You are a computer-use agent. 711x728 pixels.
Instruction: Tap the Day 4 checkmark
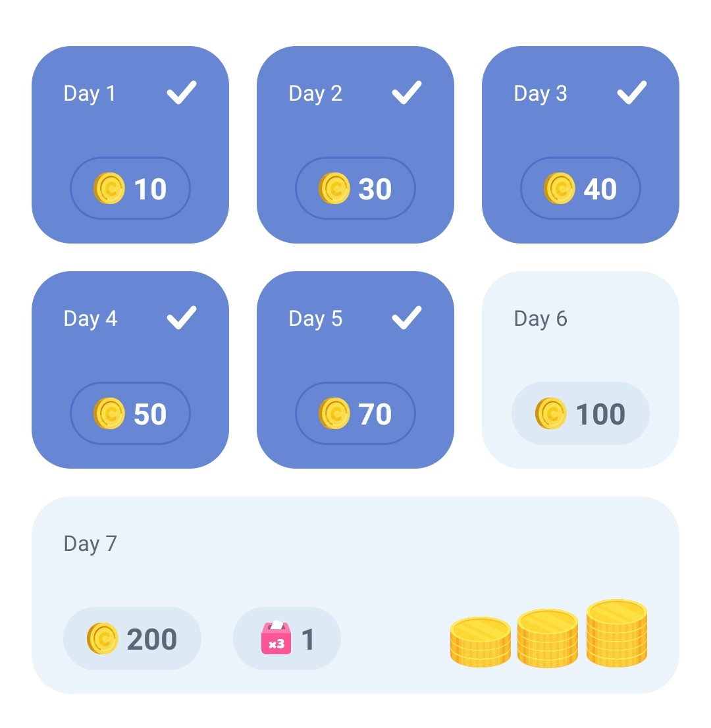click(x=182, y=318)
